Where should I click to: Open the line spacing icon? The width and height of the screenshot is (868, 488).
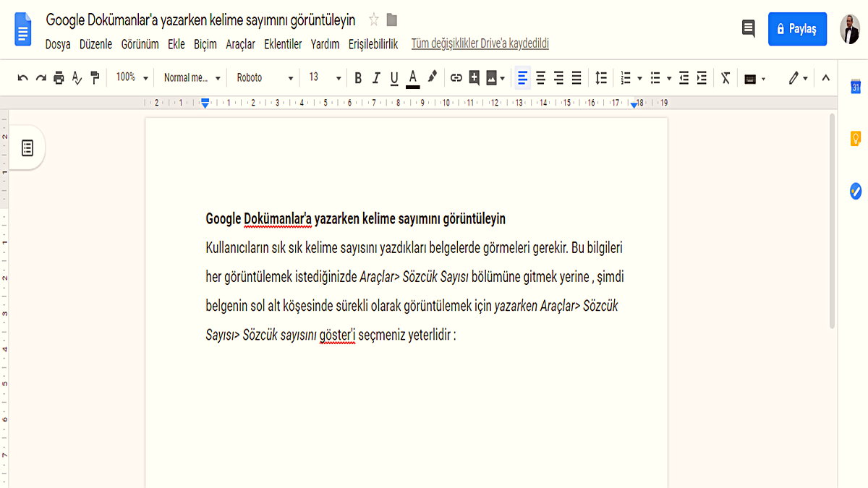(601, 78)
